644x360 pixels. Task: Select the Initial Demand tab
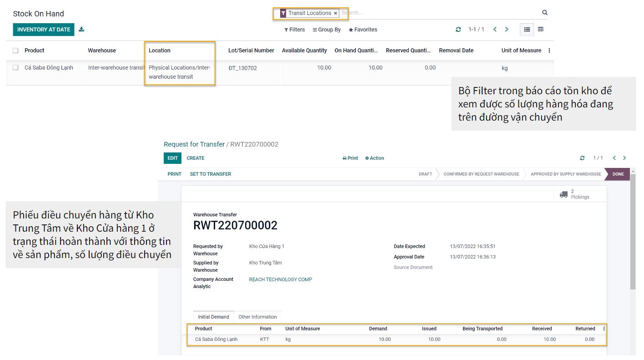[x=213, y=317]
